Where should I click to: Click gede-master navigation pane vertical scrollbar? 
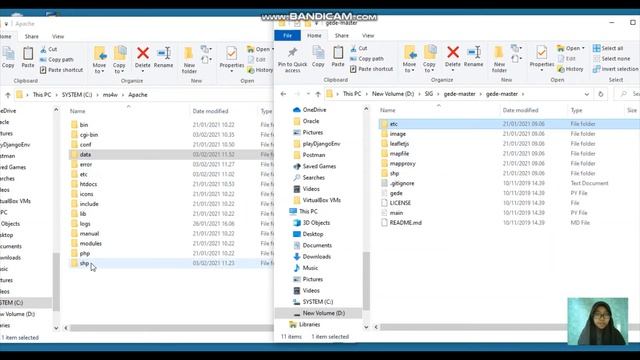coord(366,281)
